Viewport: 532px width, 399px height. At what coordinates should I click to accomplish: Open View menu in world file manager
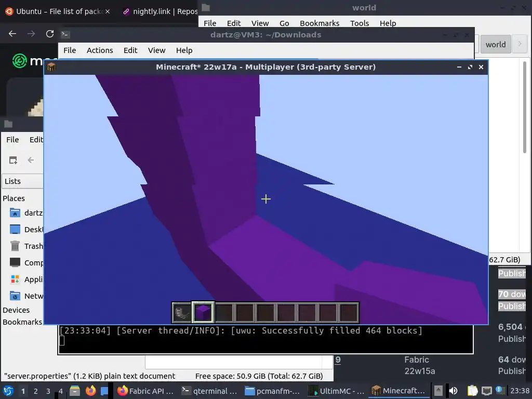pyautogui.click(x=260, y=23)
